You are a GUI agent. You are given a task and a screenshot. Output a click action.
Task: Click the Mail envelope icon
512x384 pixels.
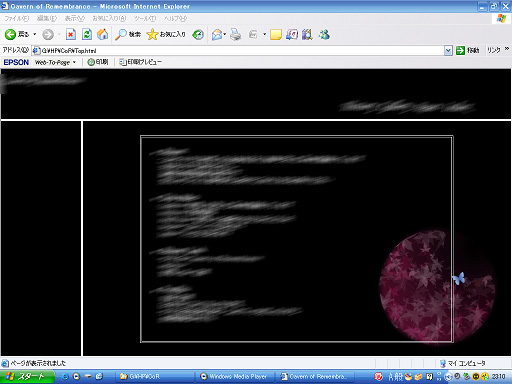click(x=217, y=34)
